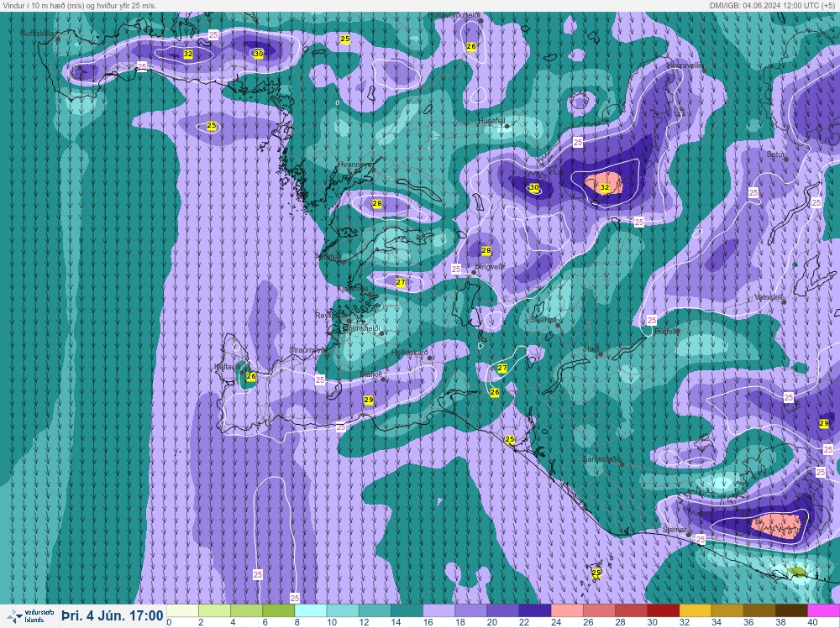Click the Akrafjall station label
The height and width of the screenshot is (628, 840).
(x=329, y=257)
